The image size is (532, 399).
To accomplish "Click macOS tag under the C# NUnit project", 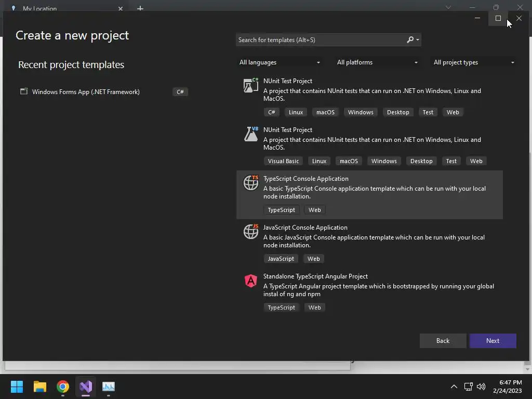I will (325, 112).
